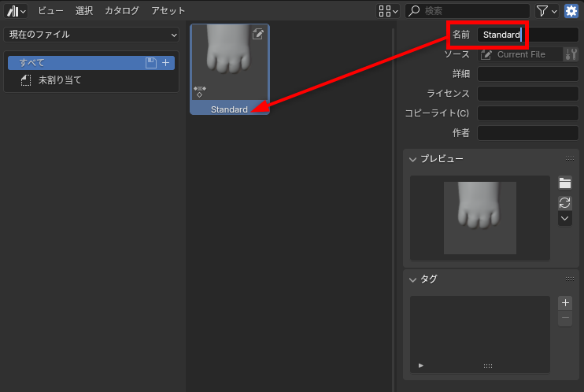This screenshot has width=584, height=392.
Task: Toggle the settings gear sidebar button
Action: (571, 11)
